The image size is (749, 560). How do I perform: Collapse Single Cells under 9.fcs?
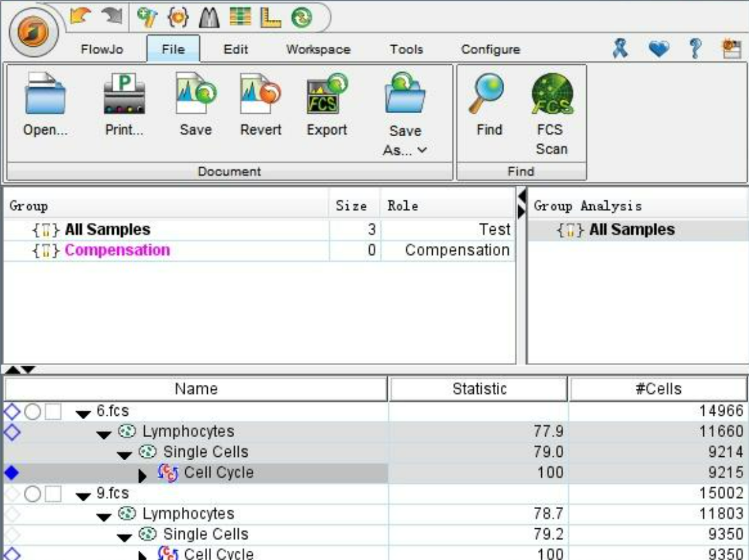click(124, 538)
